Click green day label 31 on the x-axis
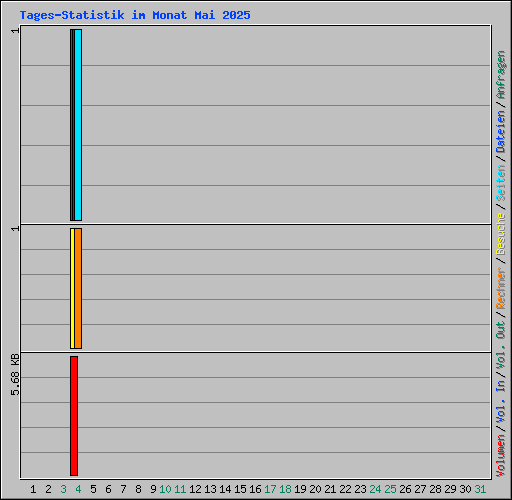Image resolution: width=512 pixels, height=500 pixels. click(480, 489)
